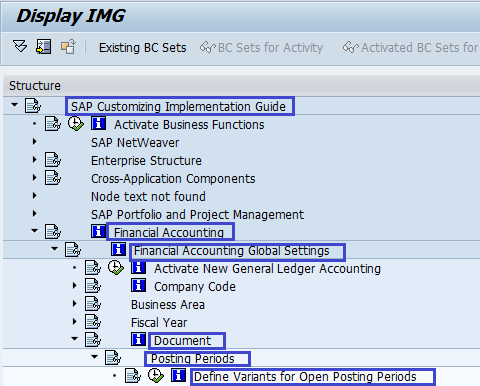Select Company Code entry
The height and width of the screenshot is (386, 480).
(195, 287)
